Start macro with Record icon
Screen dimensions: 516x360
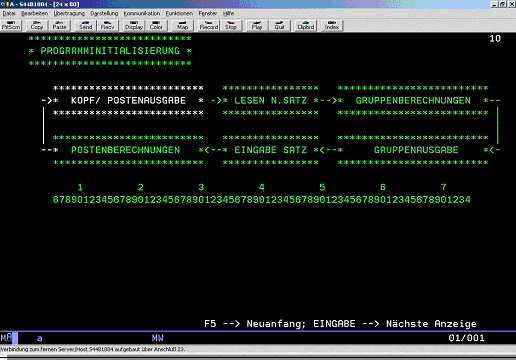(x=209, y=26)
